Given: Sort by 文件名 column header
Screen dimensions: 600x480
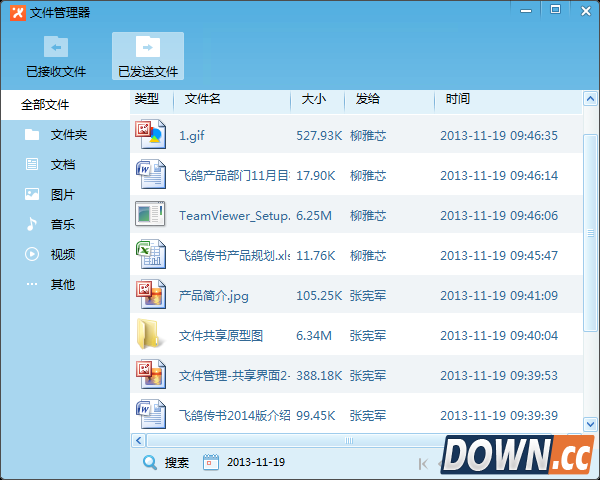Looking at the screenshot, I should click(203, 99).
